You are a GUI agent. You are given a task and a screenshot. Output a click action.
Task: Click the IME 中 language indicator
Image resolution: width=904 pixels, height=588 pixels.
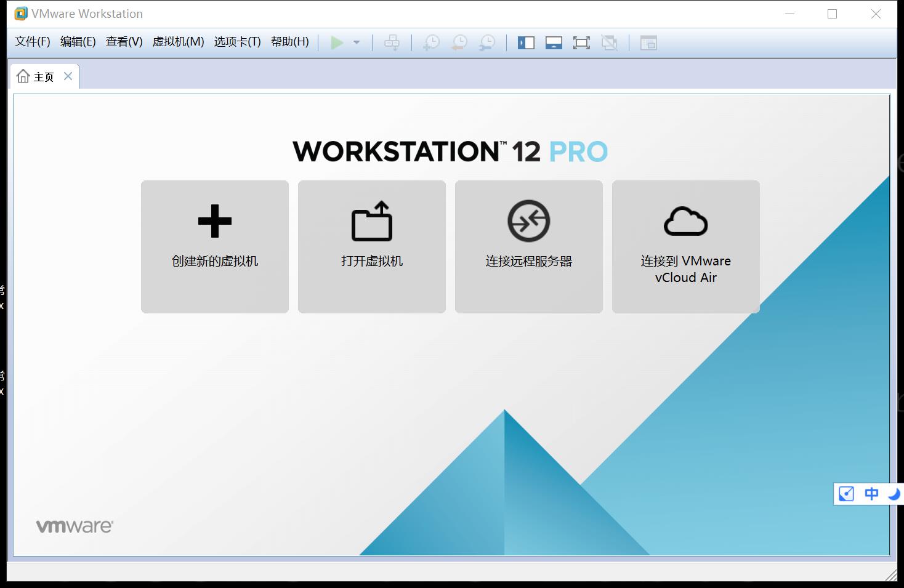(x=871, y=494)
